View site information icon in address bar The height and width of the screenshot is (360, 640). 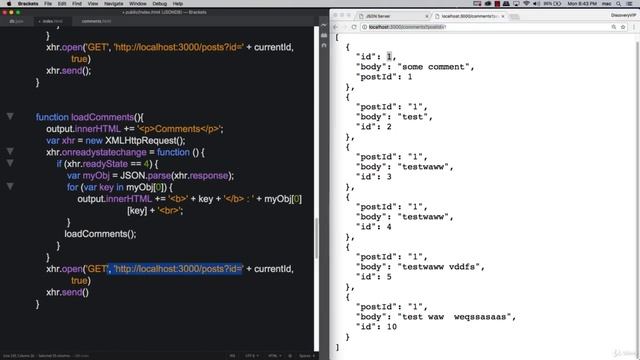(364, 27)
